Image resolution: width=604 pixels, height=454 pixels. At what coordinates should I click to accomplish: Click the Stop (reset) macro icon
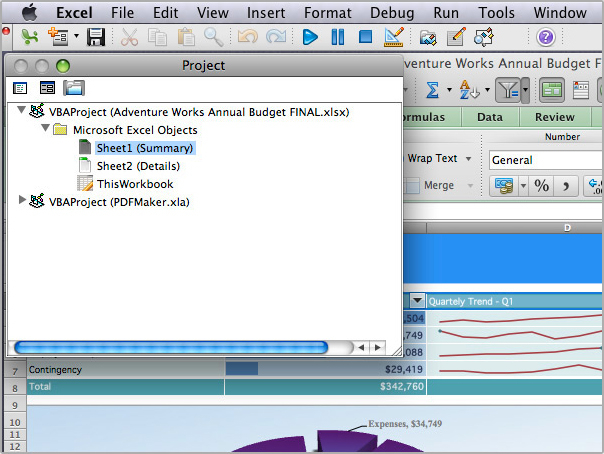pos(366,37)
